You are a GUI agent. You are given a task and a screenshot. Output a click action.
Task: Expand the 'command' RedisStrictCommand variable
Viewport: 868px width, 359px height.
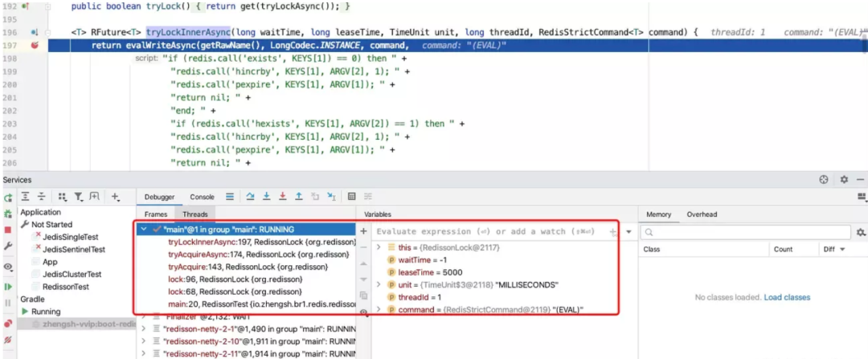(379, 309)
